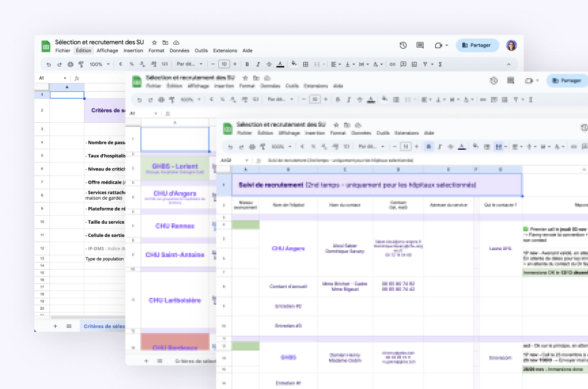
Task: Open the Édition menu in the sharp window
Action: click(x=83, y=50)
